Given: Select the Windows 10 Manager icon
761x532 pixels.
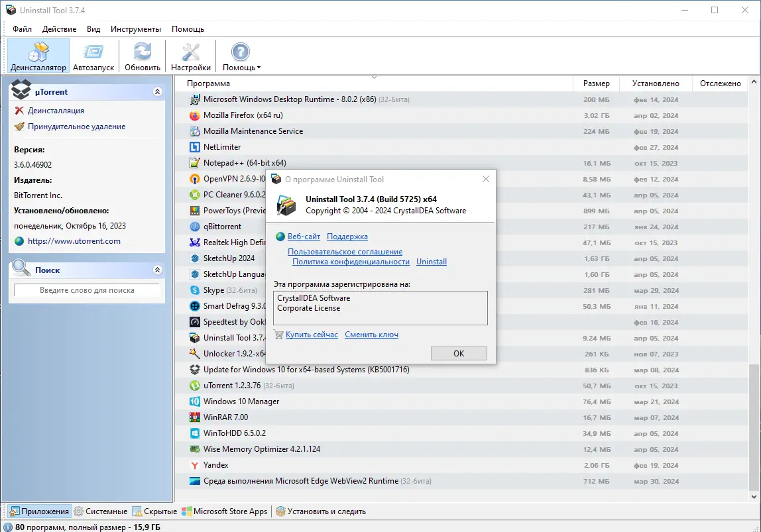Looking at the screenshot, I should pos(195,401).
